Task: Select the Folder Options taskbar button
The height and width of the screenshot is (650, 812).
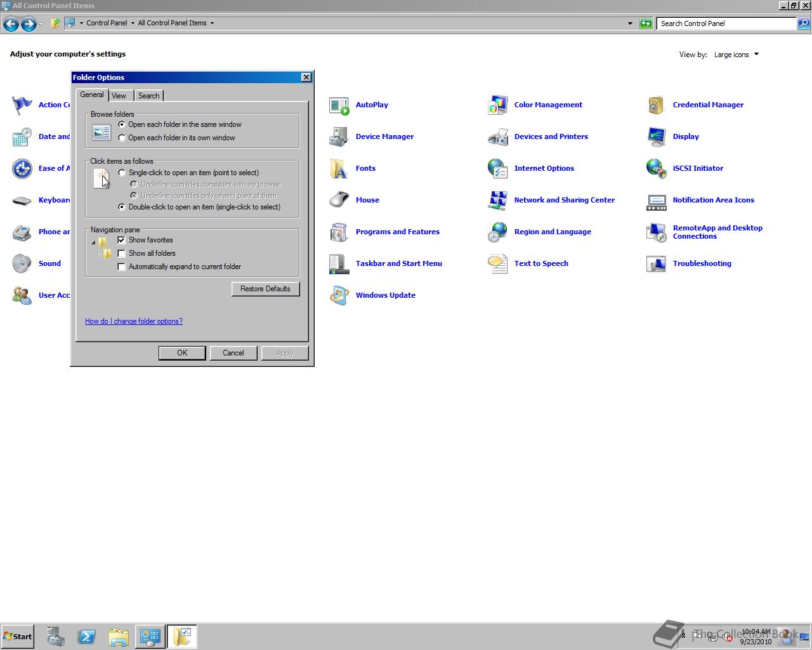Action: tap(182, 637)
